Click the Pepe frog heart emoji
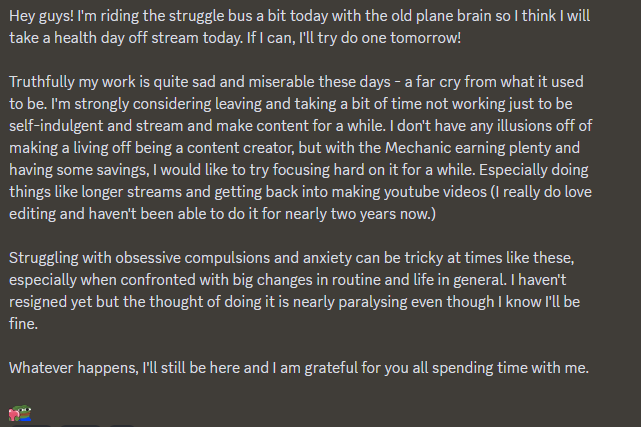 [20, 413]
